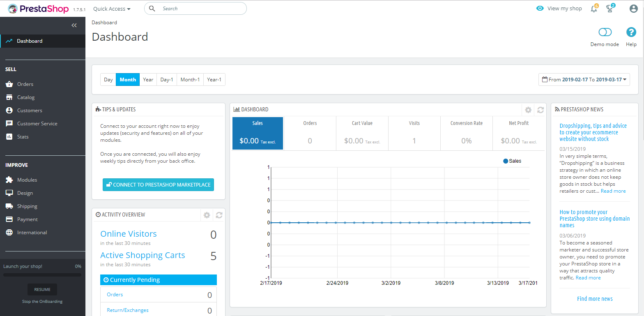Refresh the Activity Overview panel
The image size is (644, 316).
(219, 215)
